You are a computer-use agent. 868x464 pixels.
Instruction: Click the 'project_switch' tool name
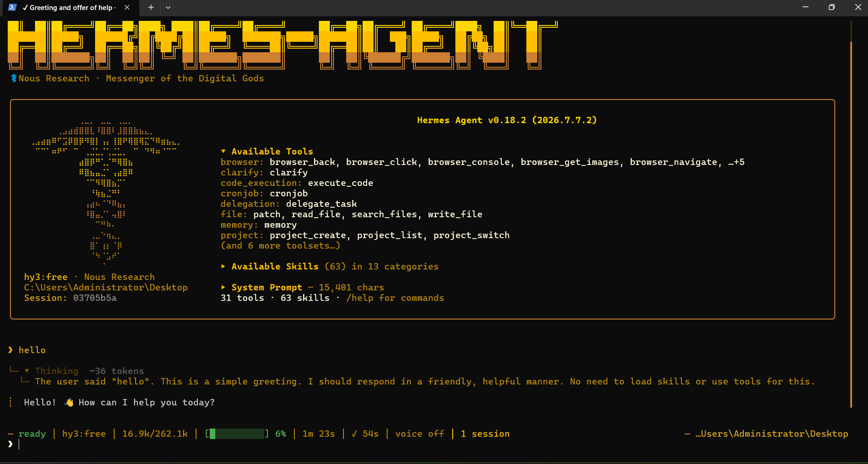click(472, 235)
